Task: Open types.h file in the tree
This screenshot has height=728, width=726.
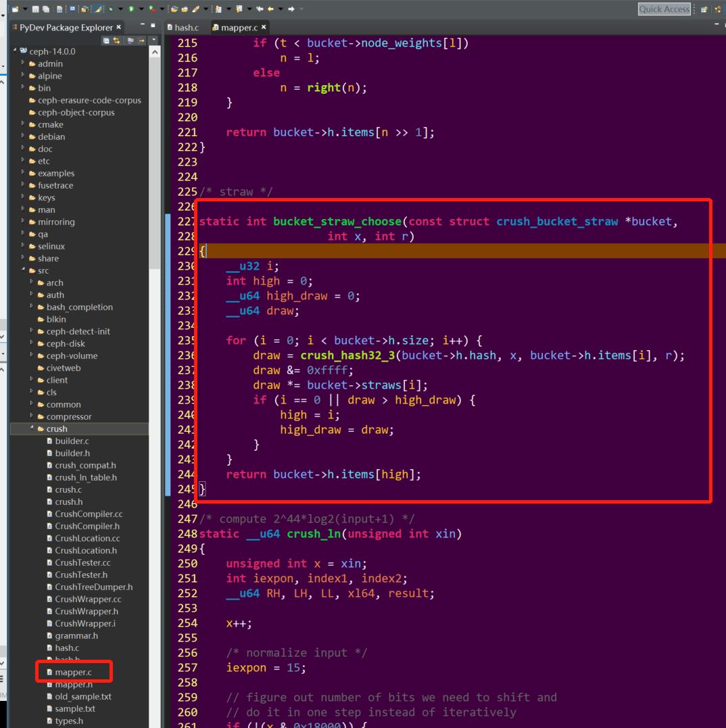Action: [69, 721]
